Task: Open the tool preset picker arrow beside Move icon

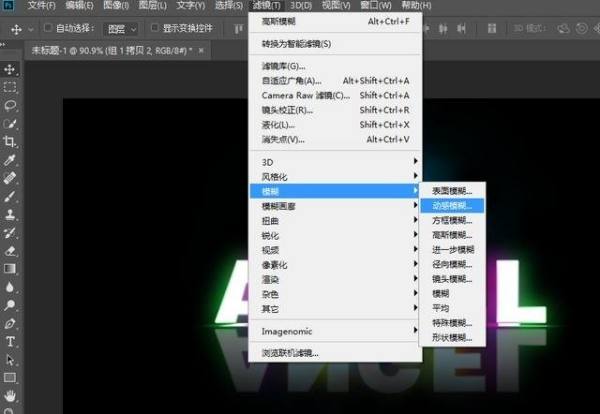Action: tap(31, 29)
